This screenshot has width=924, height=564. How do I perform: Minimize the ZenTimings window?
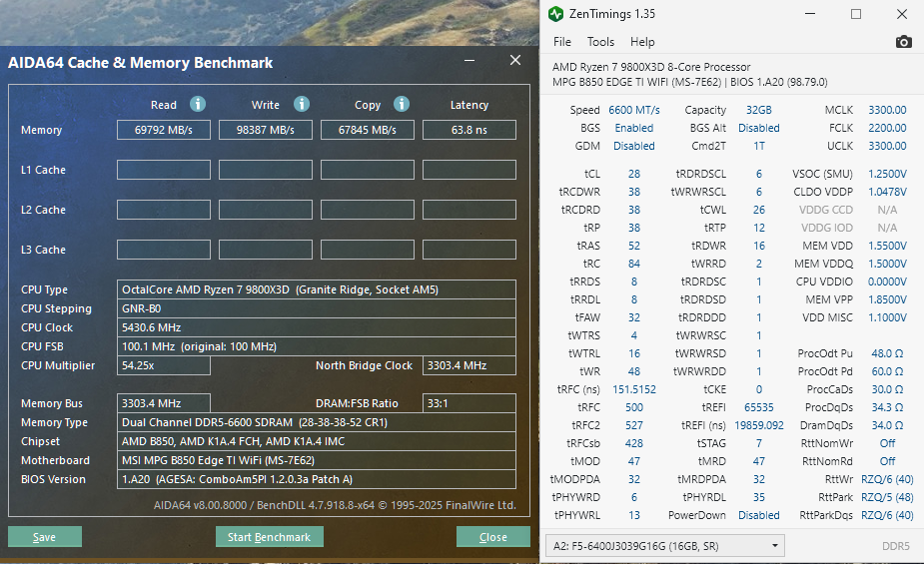tap(810, 14)
